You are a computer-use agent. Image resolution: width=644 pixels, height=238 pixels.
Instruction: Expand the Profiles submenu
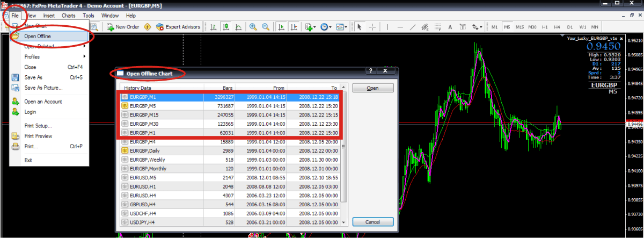coord(49,56)
